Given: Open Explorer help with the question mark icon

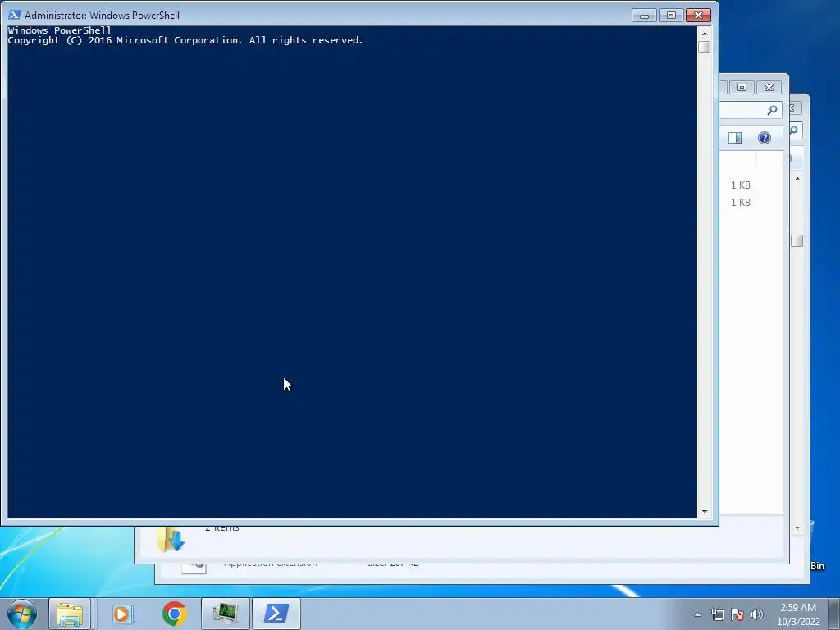Looking at the screenshot, I should click(x=765, y=138).
